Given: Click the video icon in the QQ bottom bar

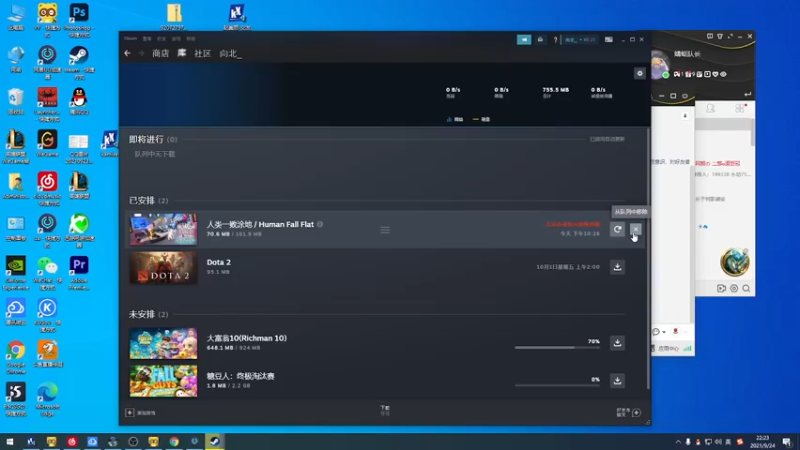Looking at the screenshot, I should (721, 289).
